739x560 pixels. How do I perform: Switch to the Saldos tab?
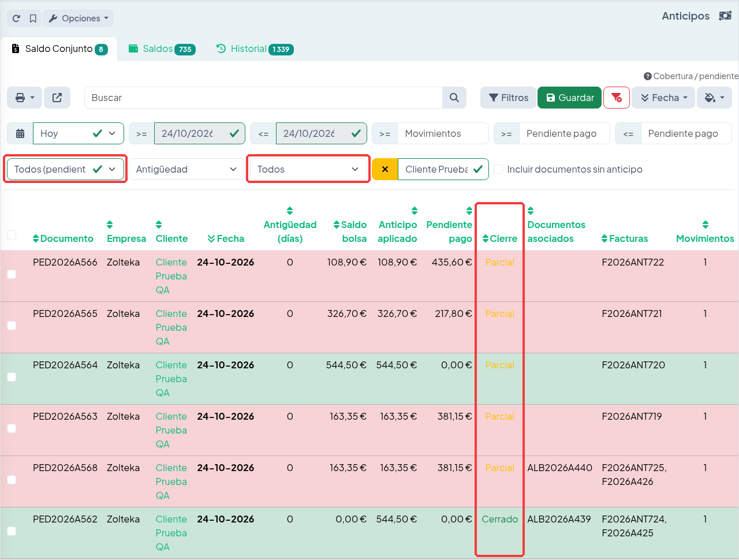[162, 49]
